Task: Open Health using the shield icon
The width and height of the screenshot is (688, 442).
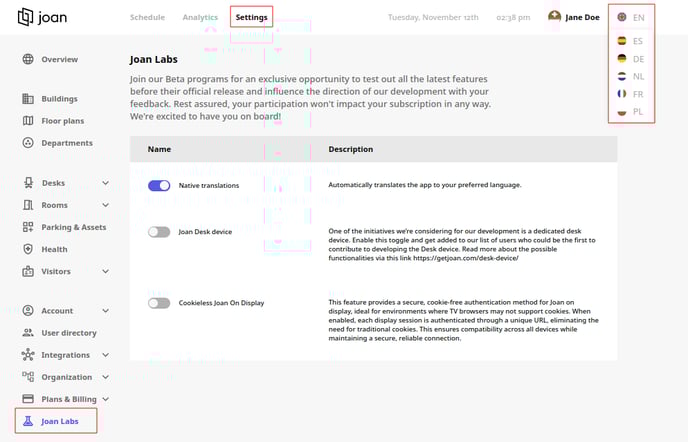Action: (28, 249)
